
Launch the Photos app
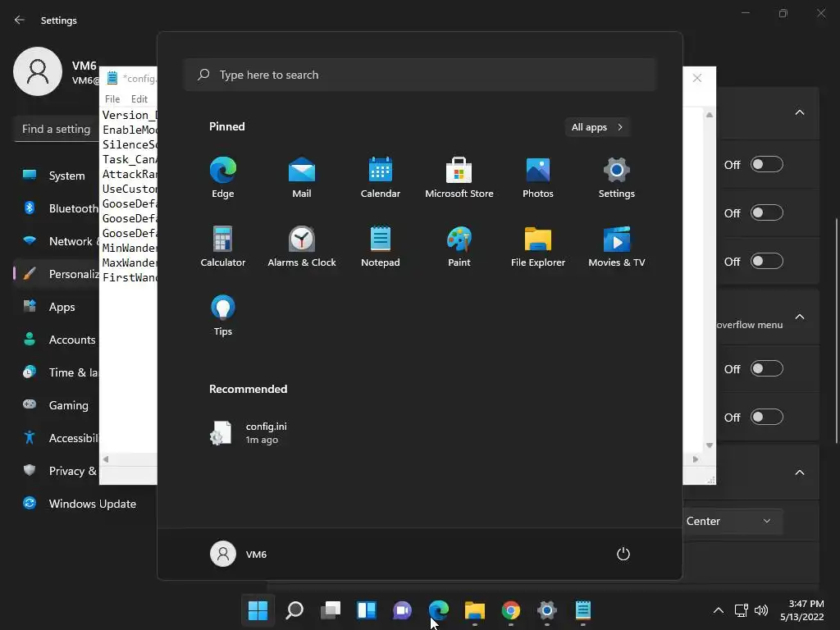coord(538,177)
